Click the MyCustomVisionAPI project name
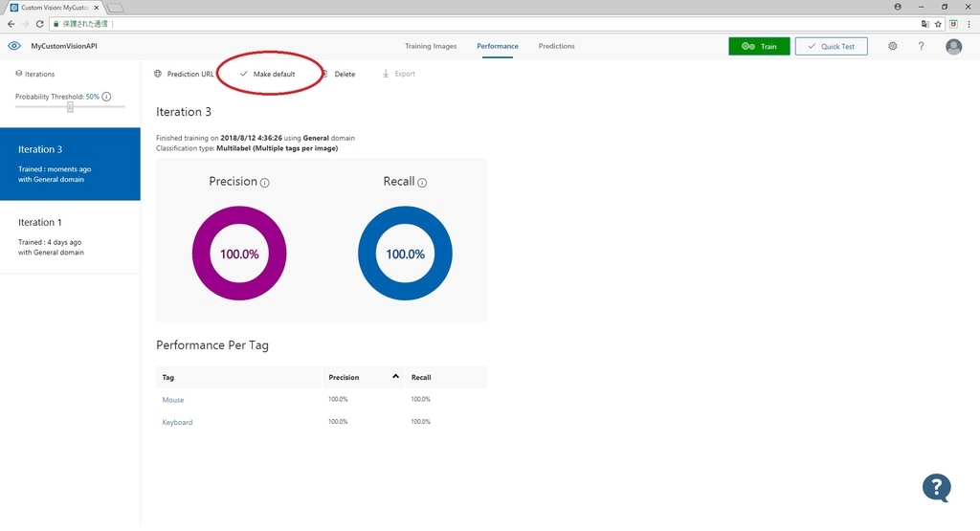 [64, 46]
